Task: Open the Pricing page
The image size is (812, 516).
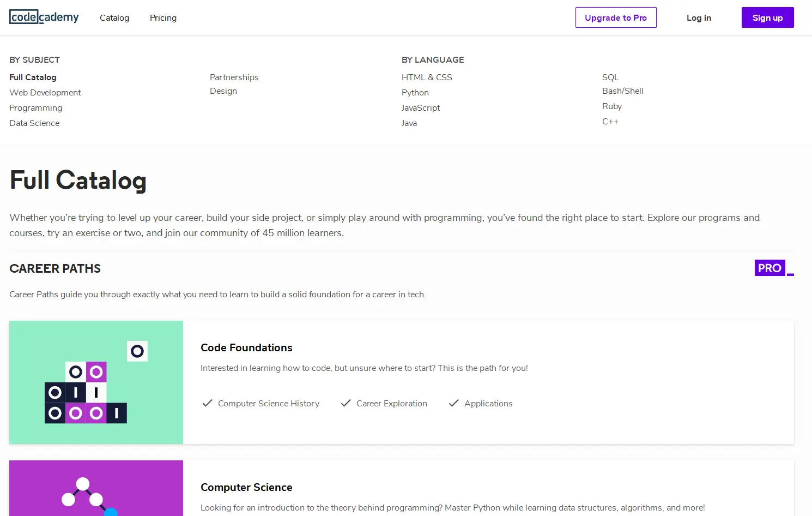Action: (x=163, y=17)
